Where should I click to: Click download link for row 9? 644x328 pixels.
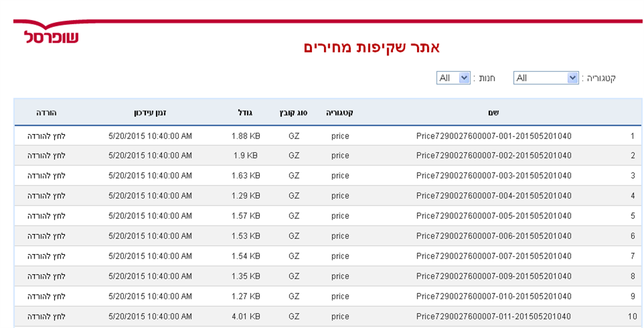click(47, 297)
